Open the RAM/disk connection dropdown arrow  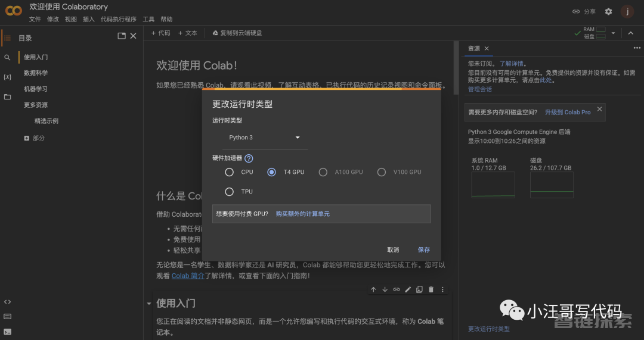click(x=613, y=33)
